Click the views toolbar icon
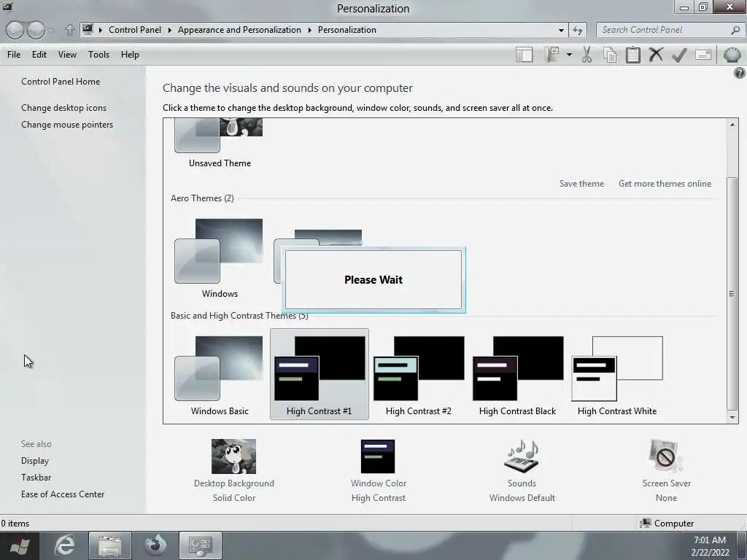This screenshot has height=560, width=747. coord(552,55)
